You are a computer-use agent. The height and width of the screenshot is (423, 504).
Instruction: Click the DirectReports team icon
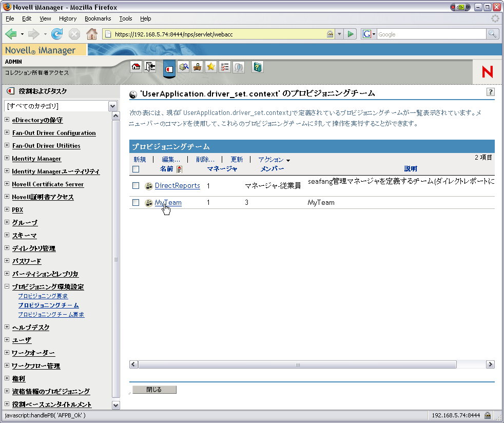pyautogui.click(x=148, y=186)
